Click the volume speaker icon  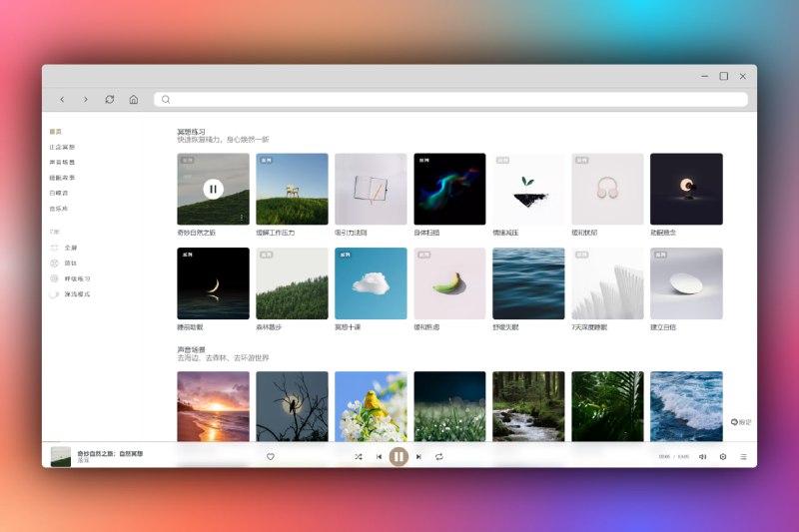703,457
